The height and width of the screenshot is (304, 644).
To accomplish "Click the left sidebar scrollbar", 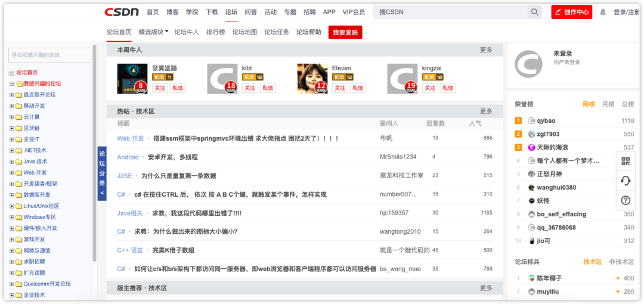I will pos(94,152).
